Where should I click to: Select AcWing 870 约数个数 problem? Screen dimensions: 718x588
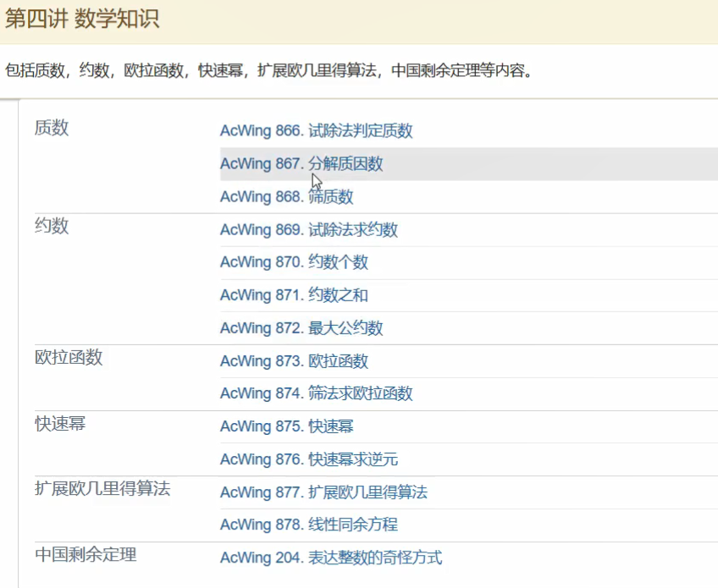click(x=294, y=262)
